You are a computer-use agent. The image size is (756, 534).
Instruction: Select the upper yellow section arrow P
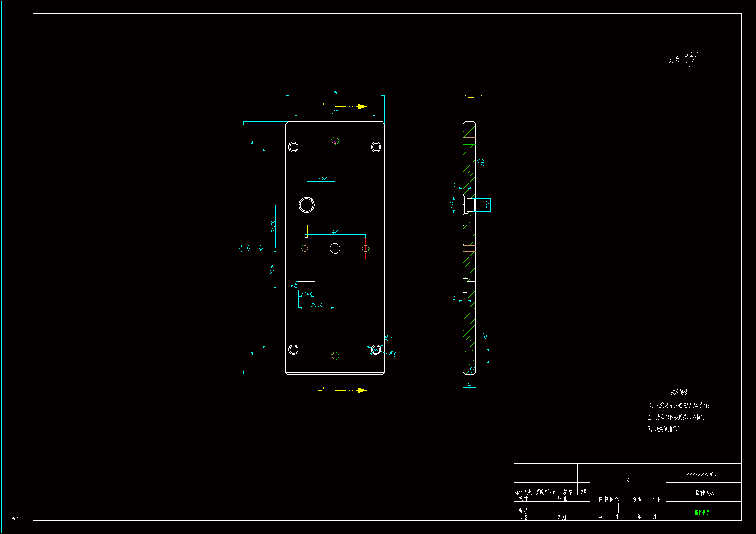click(x=362, y=107)
